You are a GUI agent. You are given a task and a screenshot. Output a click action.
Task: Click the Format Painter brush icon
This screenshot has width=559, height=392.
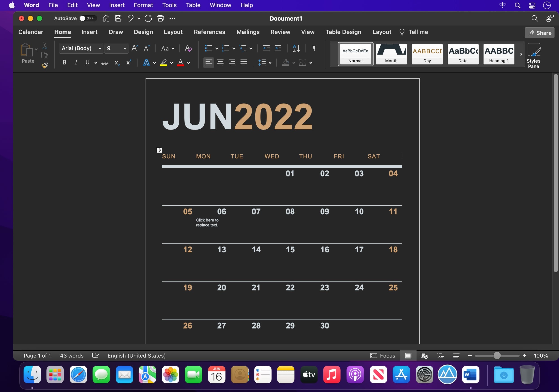(x=45, y=65)
